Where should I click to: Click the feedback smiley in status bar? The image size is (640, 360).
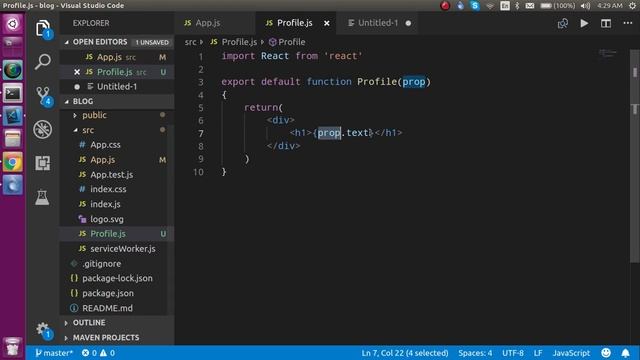(x=606, y=353)
